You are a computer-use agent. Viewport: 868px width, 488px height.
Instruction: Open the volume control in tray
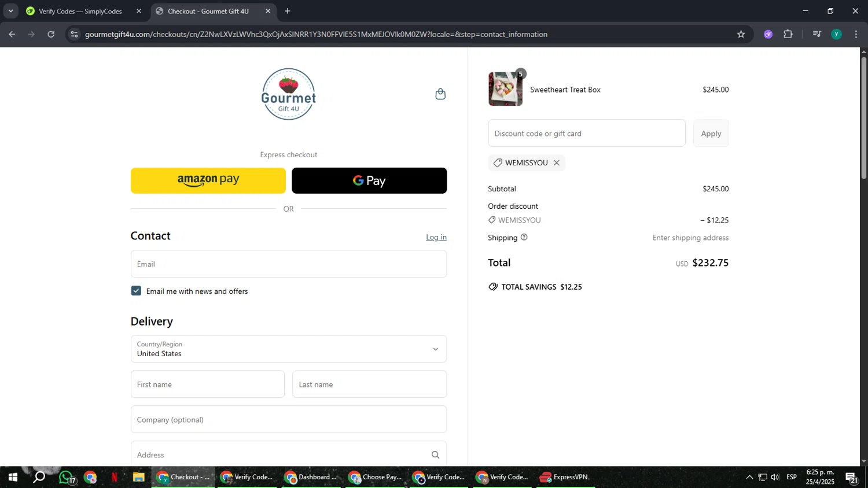pos(775,478)
